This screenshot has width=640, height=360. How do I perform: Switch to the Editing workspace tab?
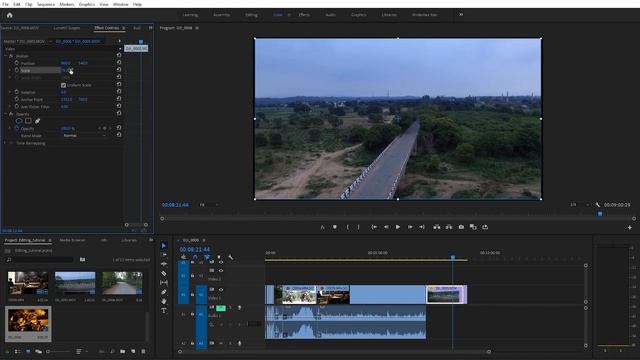(x=251, y=15)
